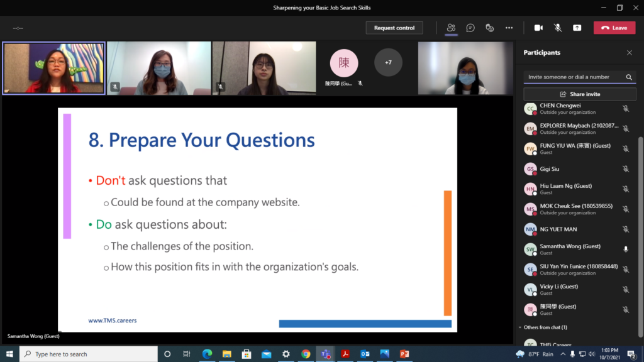Click the muted mic icon beside Vicky Li
Viewport: 644px width, 362px height.
(x=626, y=290)
